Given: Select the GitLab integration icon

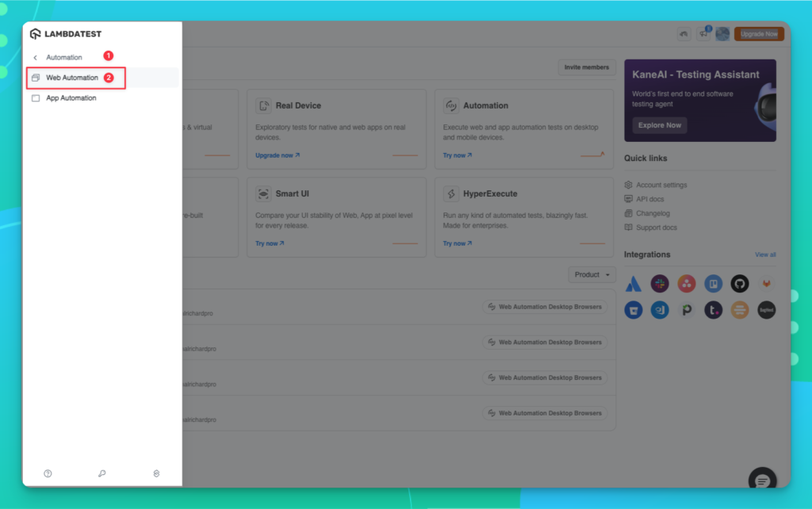Looking at the screenshot, I should coord(766,283).
